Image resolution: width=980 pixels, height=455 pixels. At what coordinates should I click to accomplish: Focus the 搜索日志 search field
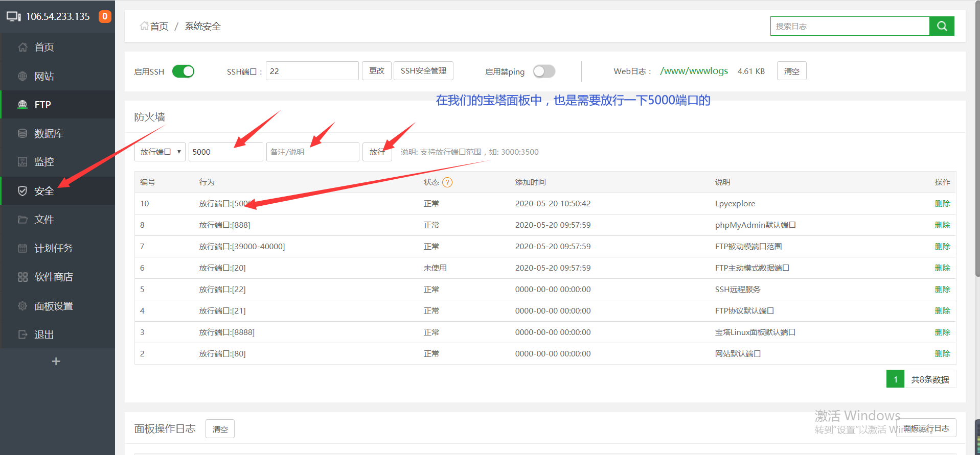tap(850, 26)
